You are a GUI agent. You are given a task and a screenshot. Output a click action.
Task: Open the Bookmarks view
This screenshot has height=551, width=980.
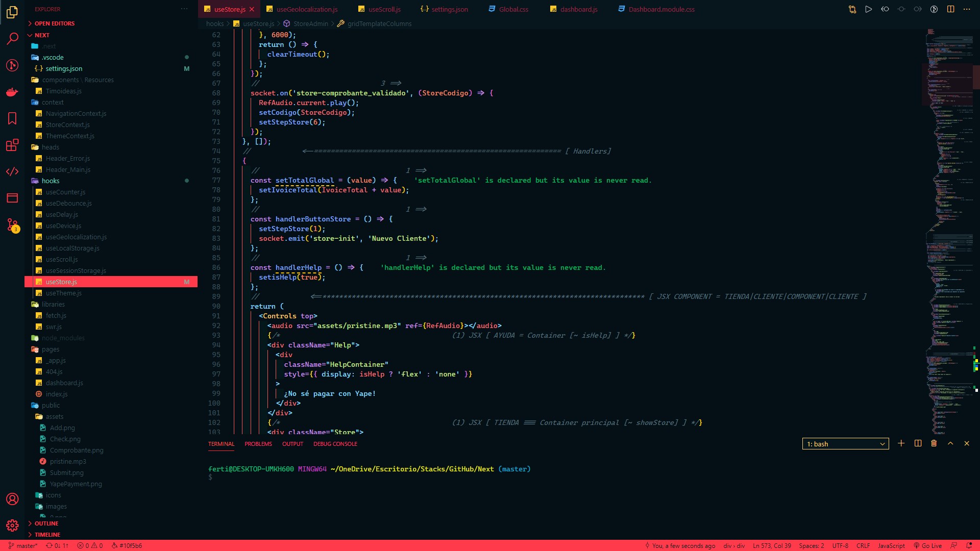coord(12,118)
